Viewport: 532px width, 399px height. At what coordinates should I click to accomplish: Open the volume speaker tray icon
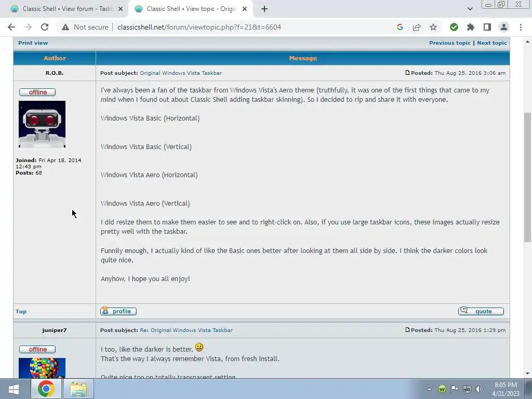479,389
